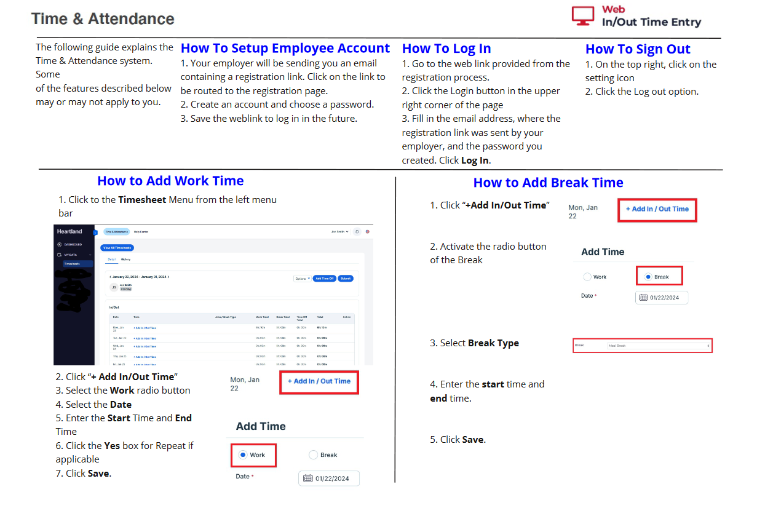
Task: Select the Detail tab
Action: point(112,259)
